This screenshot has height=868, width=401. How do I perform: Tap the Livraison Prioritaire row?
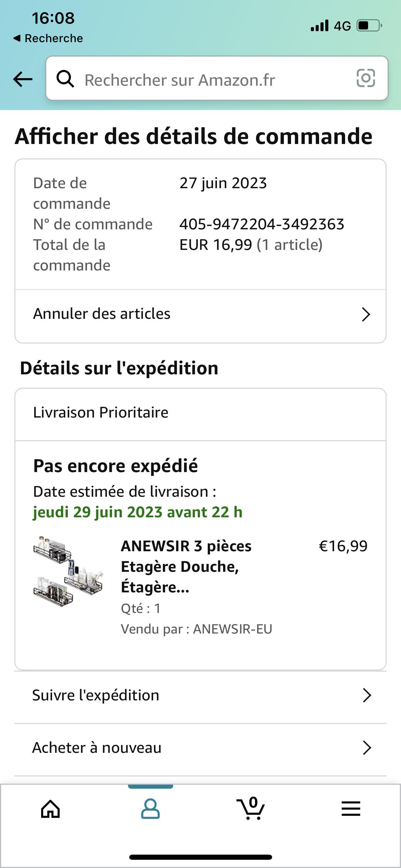click(101, 412)
